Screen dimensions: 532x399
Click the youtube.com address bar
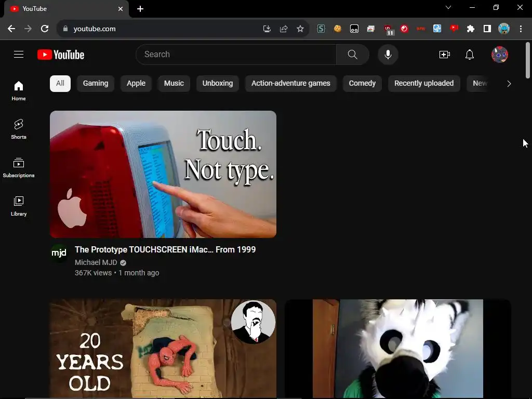(163, 29)
